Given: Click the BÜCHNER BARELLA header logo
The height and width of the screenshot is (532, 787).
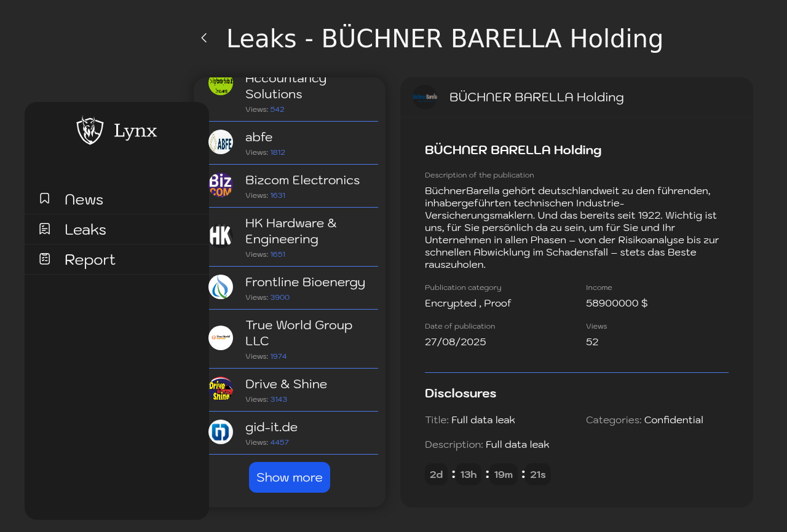Looking at the screenshot, I should (425, 97).
